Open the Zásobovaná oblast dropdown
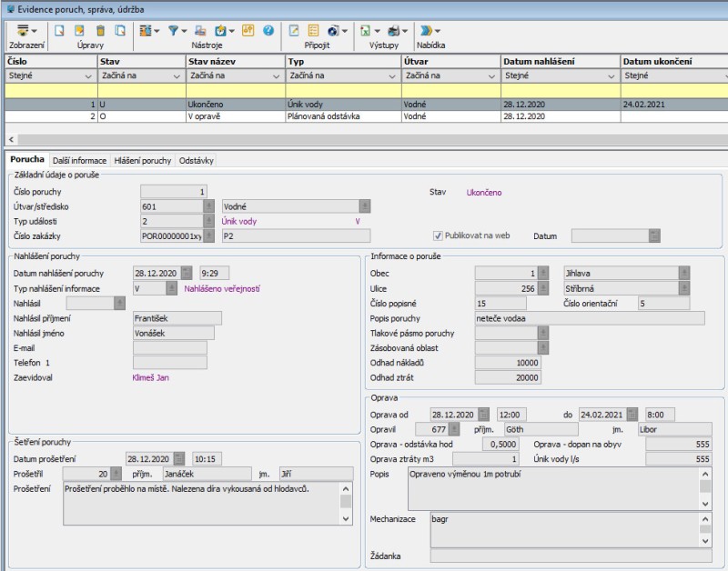Screen dimensions: 728x571 (x=542, y=347)
